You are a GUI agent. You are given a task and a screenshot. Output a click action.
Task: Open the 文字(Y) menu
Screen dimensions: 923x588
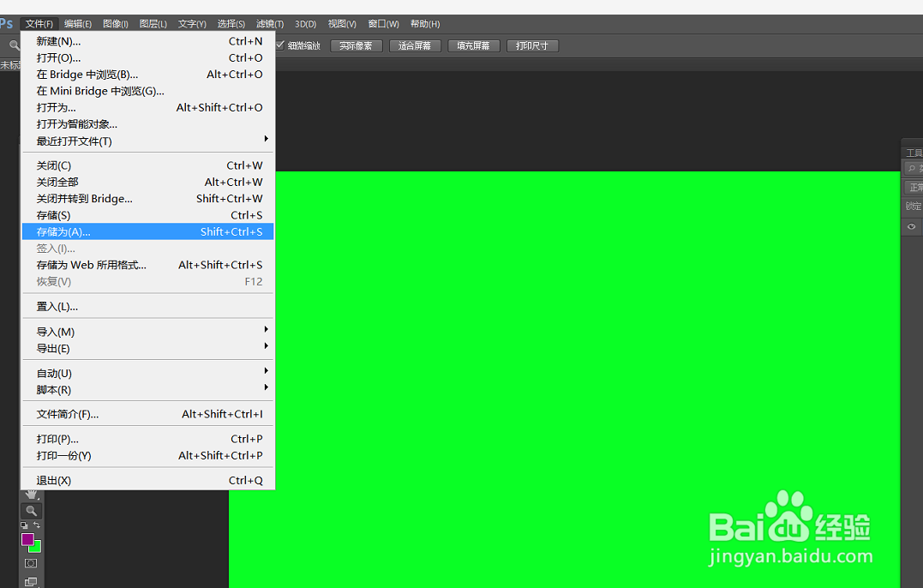coord(192,24)
